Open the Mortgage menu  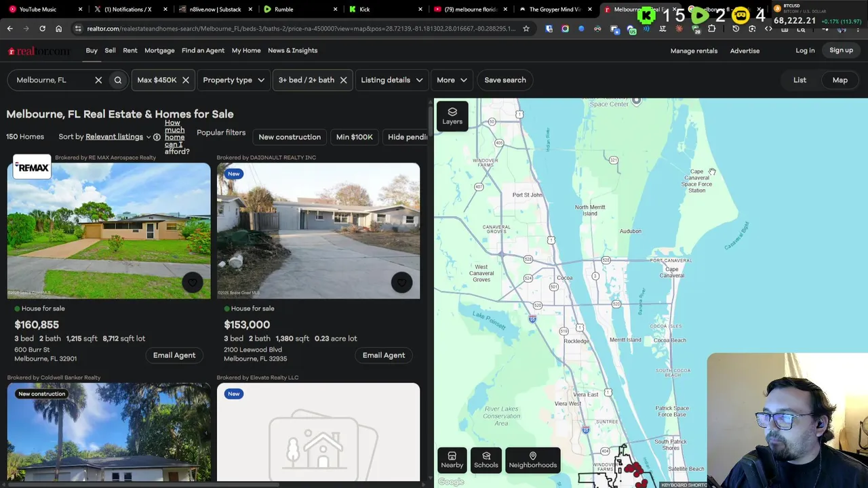pos(159,51)
